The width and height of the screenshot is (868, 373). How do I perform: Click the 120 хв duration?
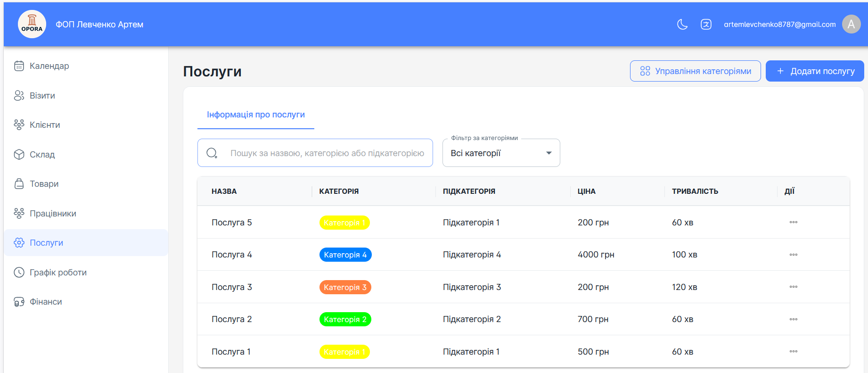click(x=685, y=287)
